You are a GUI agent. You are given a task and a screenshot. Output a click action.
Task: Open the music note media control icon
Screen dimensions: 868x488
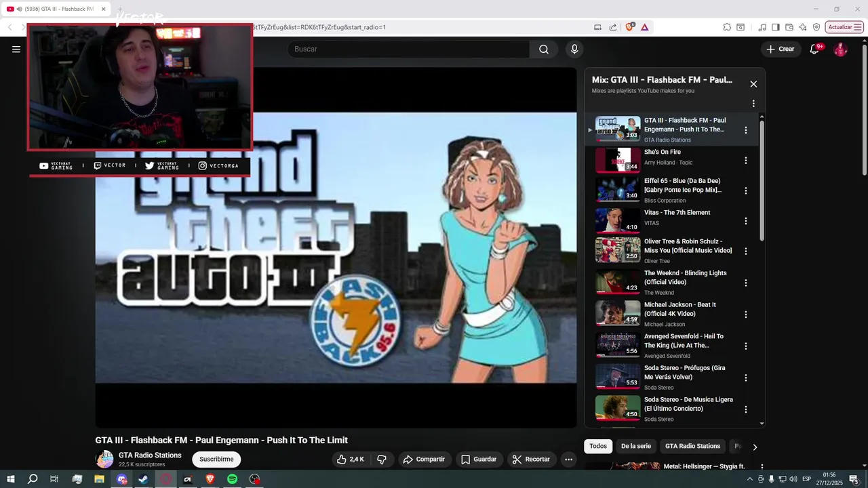(762, 27)
